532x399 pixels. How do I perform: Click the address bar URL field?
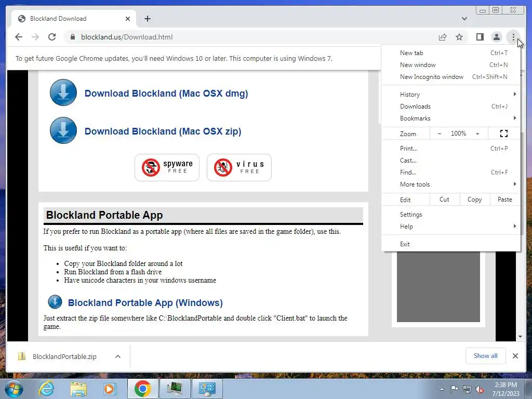click(251, 37)
